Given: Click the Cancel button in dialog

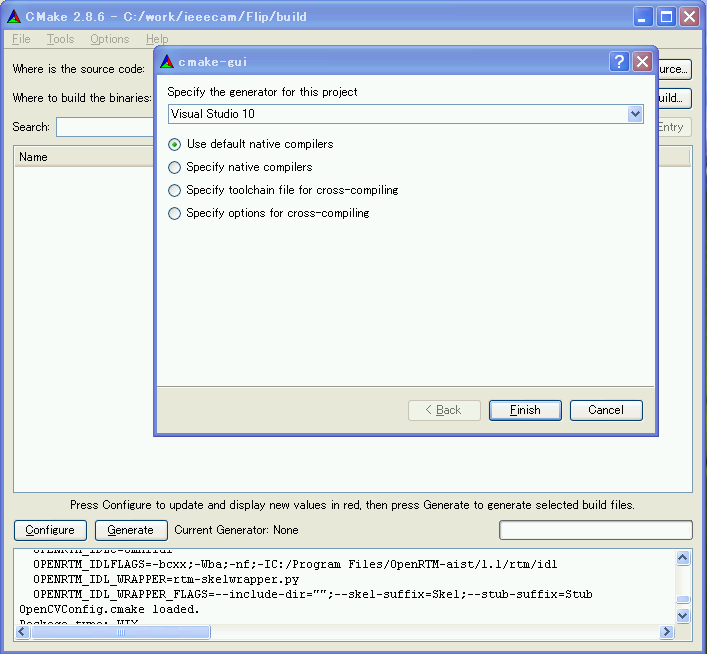Looking at the screenshot, I should (606, 410).
